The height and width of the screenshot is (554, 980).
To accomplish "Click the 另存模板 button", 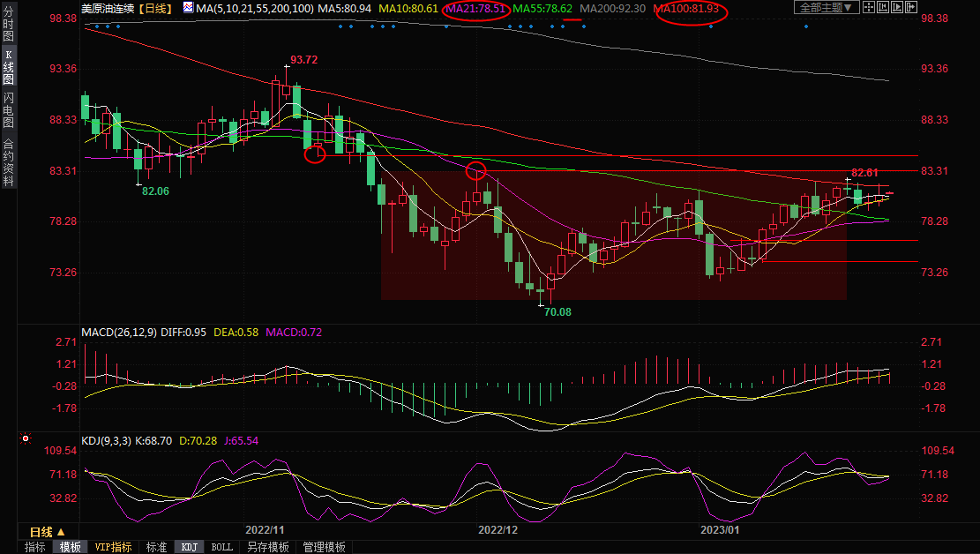I will tap(267, 547).
